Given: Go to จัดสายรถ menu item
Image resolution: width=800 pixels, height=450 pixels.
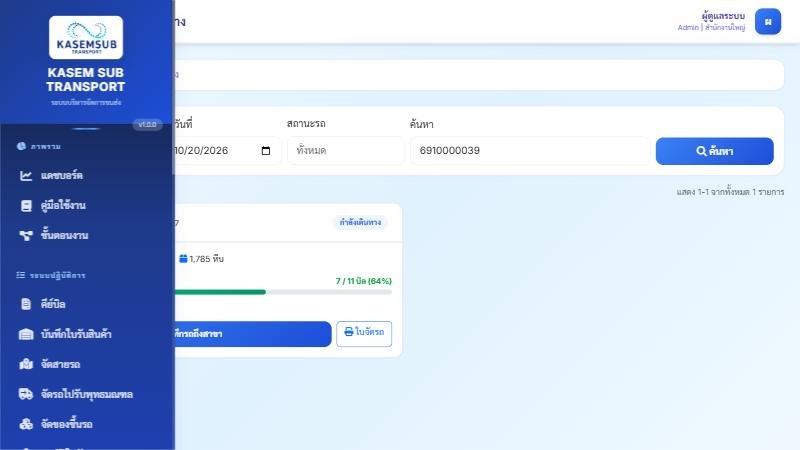Looking at the screenshot, I should [87, 364].
